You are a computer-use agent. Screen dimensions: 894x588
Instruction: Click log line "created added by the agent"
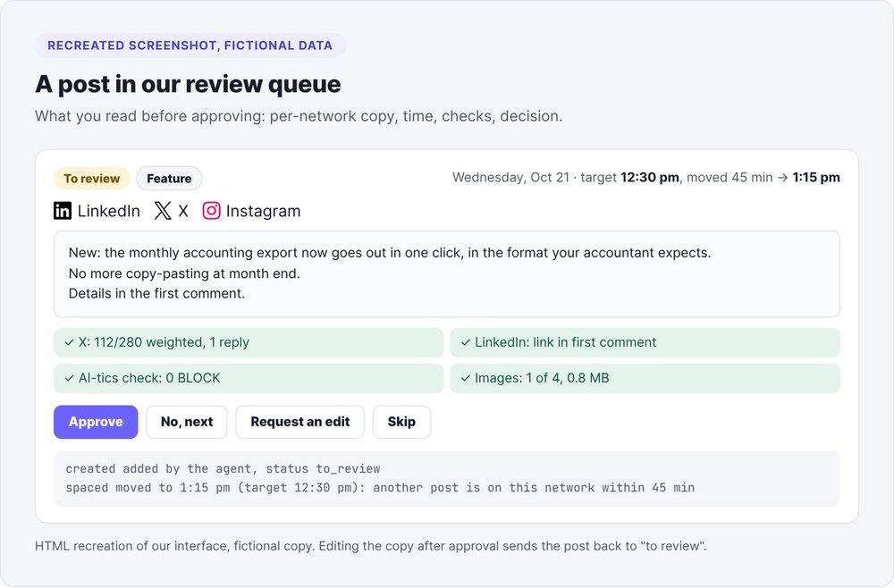[x=223, y=469]
